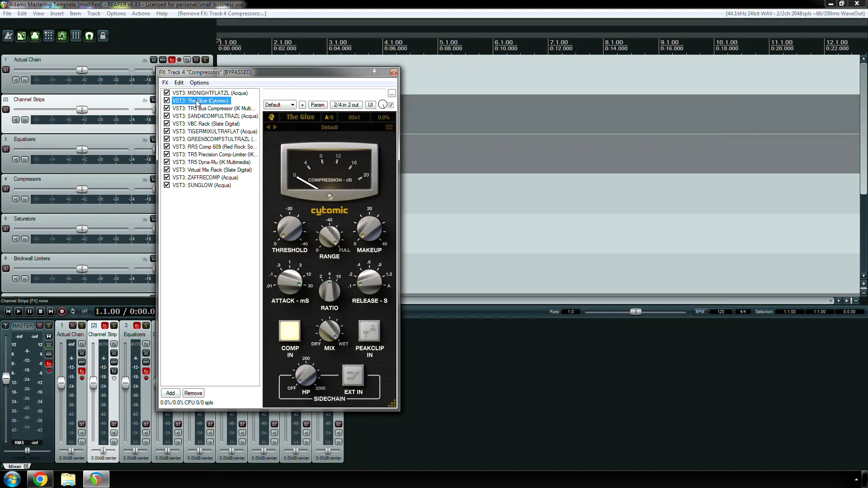Screen dimensions: 868x488
Task: Uncheck the TIGERMIXULTRAFLAT (Acqua) plugin
Action: click(167, 131)
